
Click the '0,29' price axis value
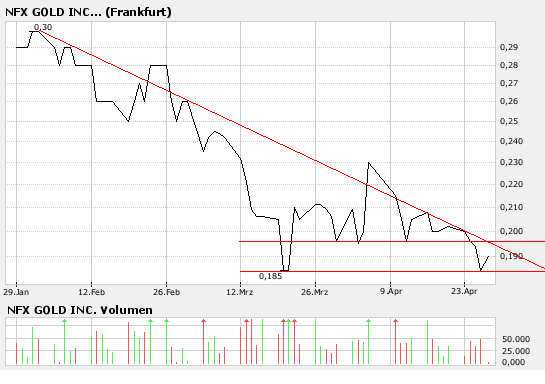click(x=509, y=47)
